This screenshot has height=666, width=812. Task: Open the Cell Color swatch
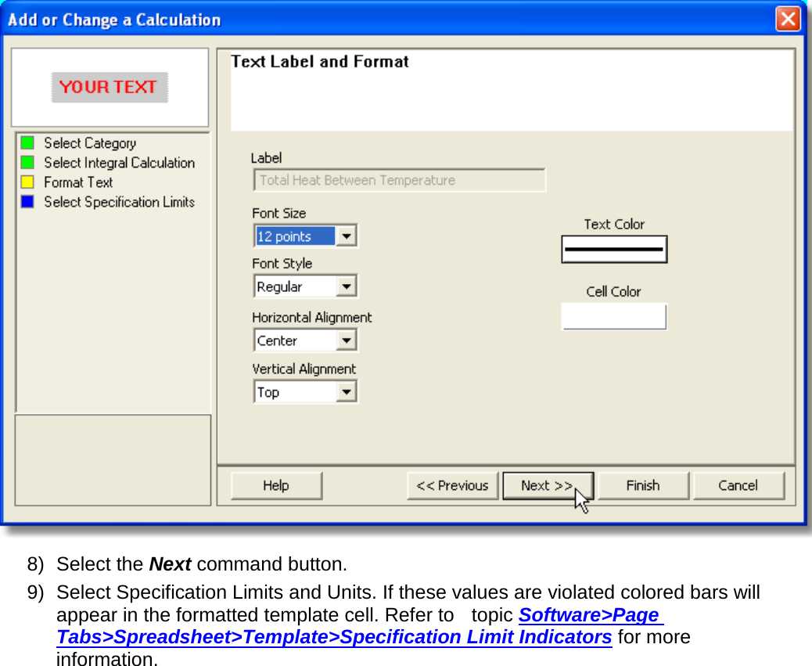[614, 316]
